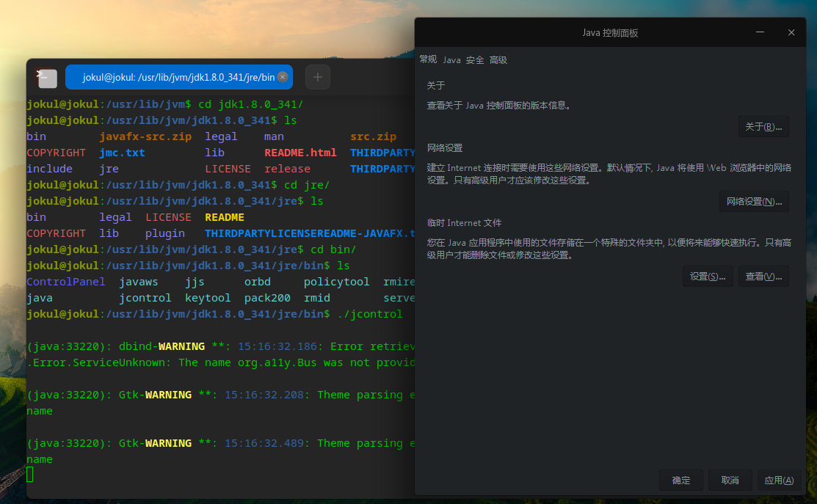The height and width of the screenshot is (504, 817).
Task: Switch back to the 常规 tab
Action: coord(428,59)
